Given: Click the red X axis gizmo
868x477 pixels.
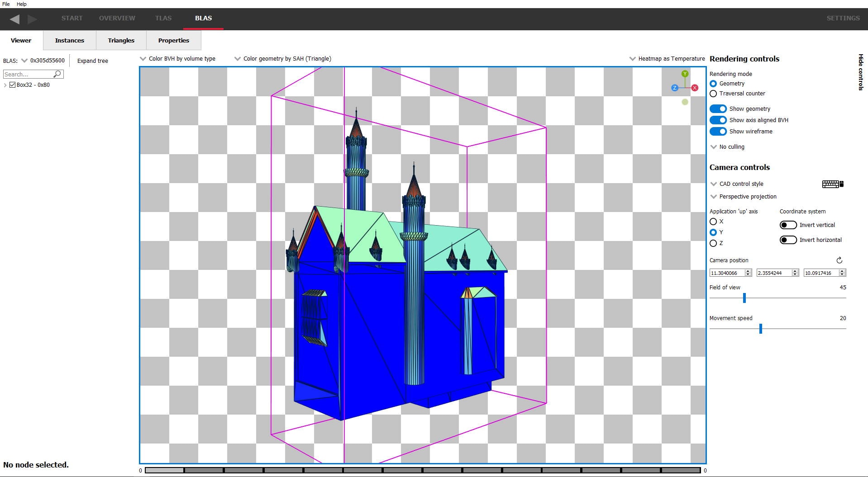Looking at the screenshot, I should [695, 88].
